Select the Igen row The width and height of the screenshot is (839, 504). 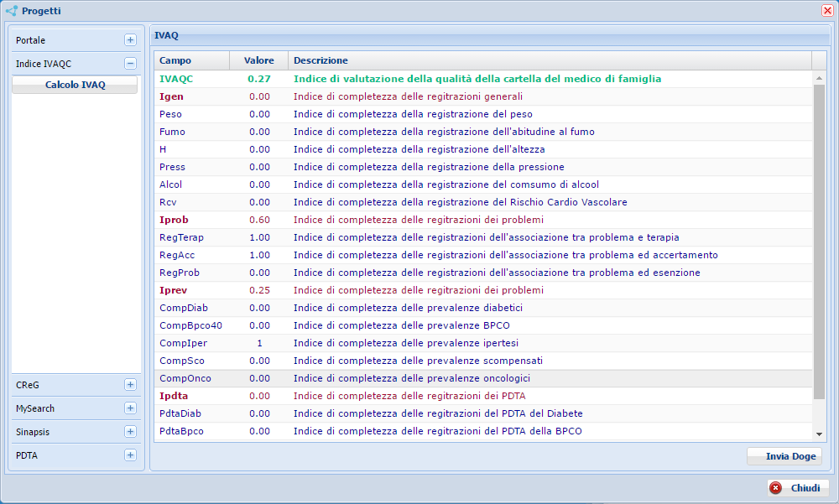click(483, 96)
